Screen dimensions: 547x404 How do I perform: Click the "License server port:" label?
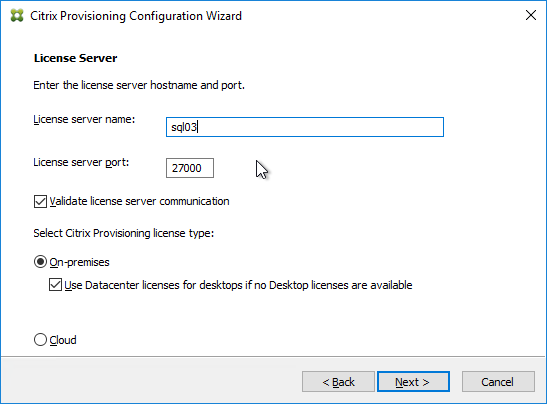point(81,162)
